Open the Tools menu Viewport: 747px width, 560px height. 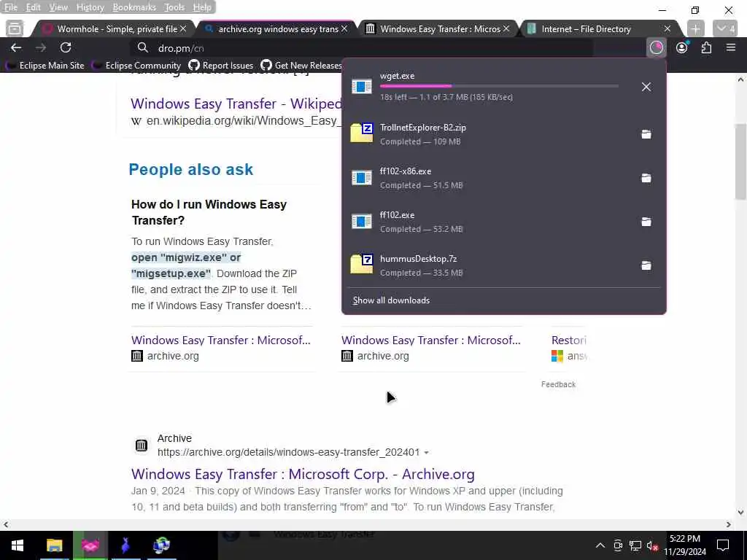tap(174, 7)
